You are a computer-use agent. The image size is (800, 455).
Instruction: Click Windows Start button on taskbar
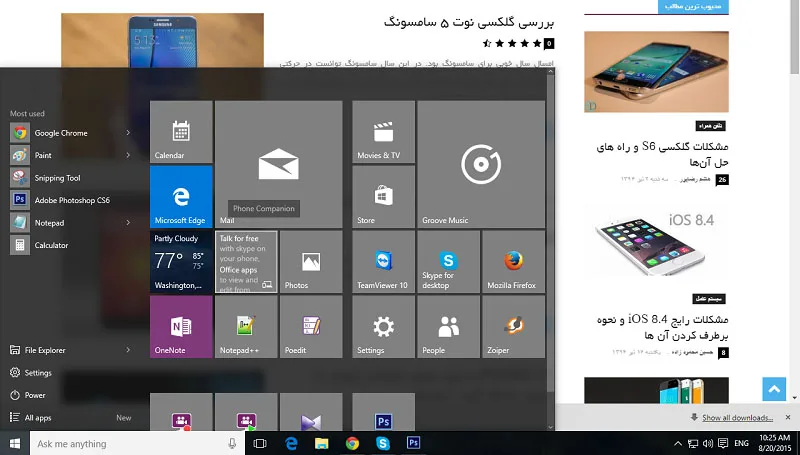(x=15, y=443)
